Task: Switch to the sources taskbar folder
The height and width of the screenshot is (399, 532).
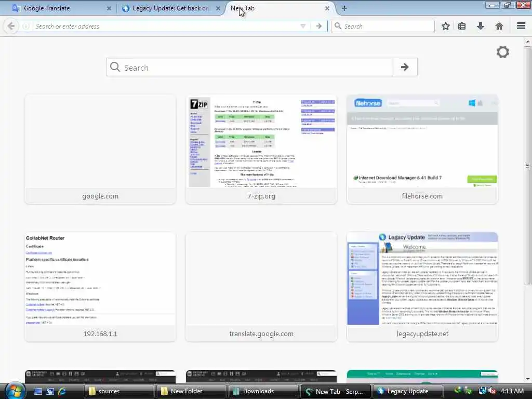Action: 118,391
